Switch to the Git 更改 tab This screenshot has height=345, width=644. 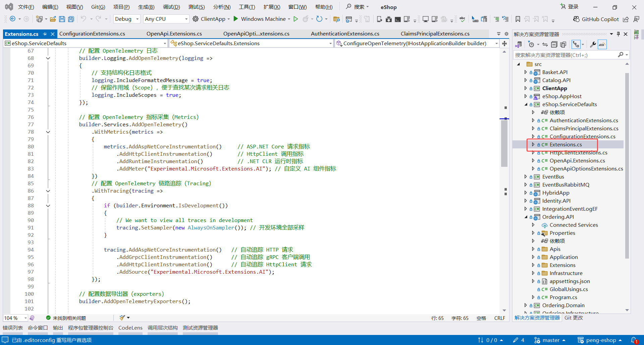pyautogui.click(x=574, y=318)
